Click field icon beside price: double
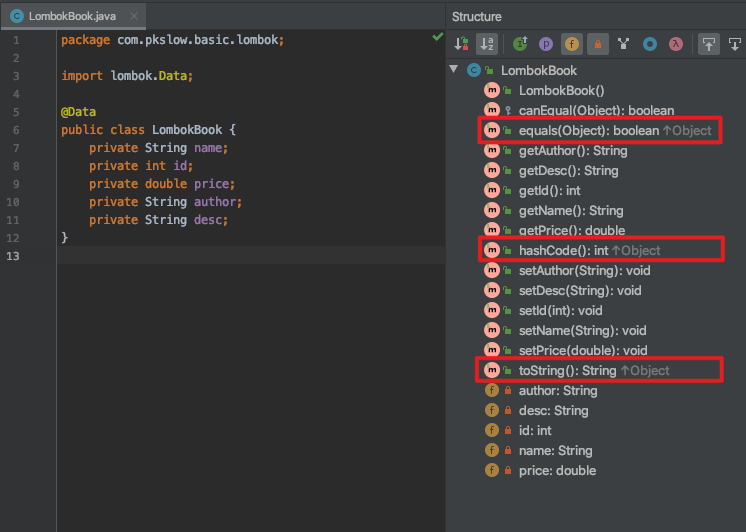 coord(491,470)
